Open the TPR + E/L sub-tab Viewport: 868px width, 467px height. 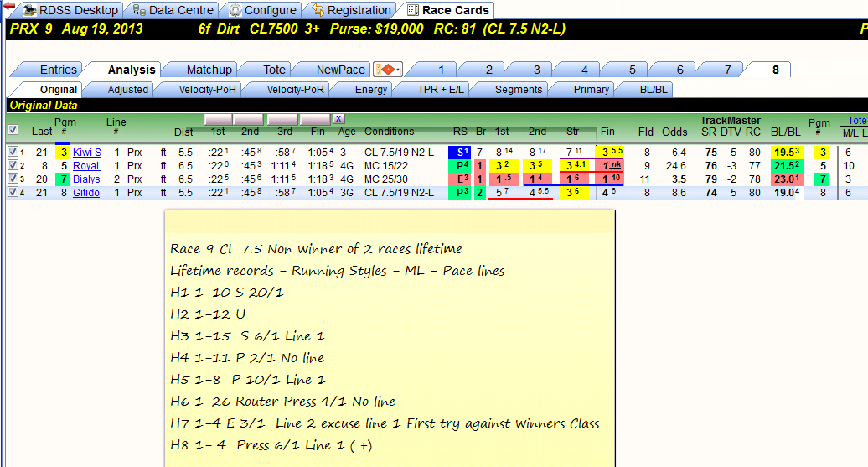tap(441, 89)
